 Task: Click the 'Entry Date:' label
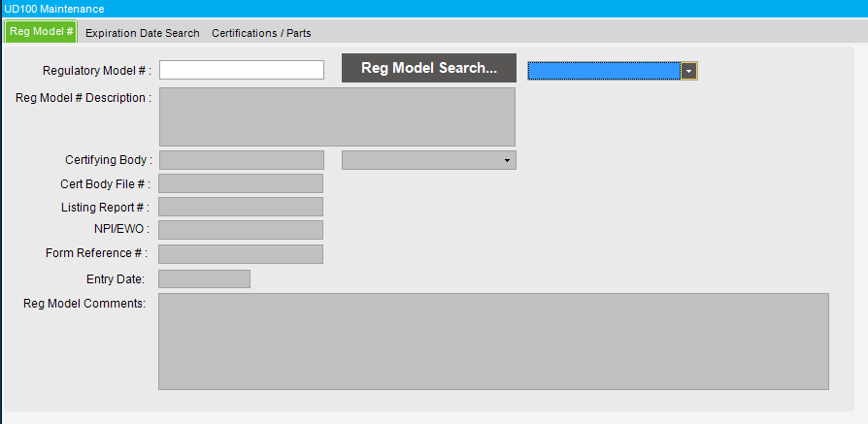116,279
